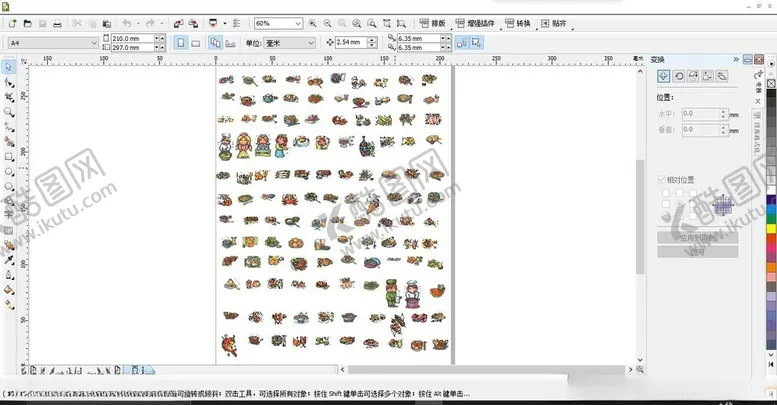Select the Pick (arrow) tool
Screen dimensions: 777x405
pyautogui.click(x=9, y=67)
